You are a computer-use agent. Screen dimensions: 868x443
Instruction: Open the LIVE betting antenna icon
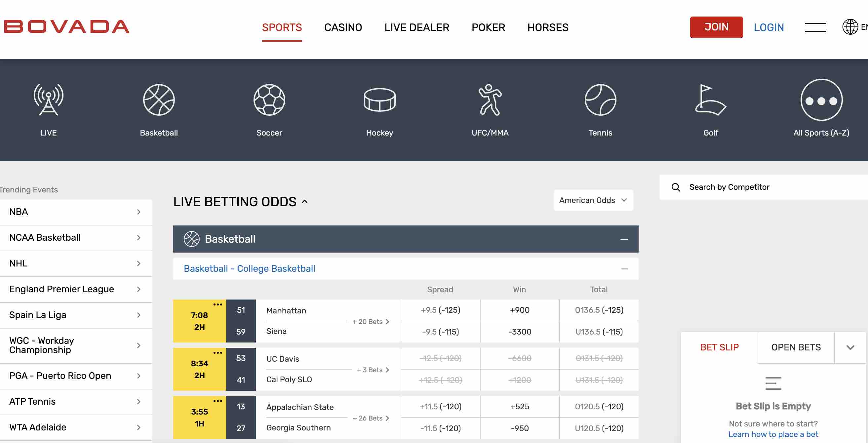[x=49, y=100]
